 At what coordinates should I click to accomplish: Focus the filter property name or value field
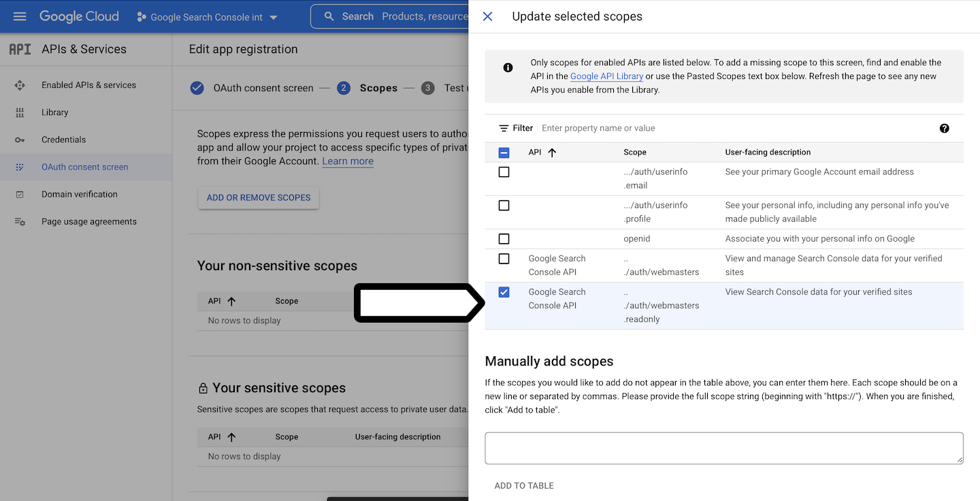click(735, 128)
